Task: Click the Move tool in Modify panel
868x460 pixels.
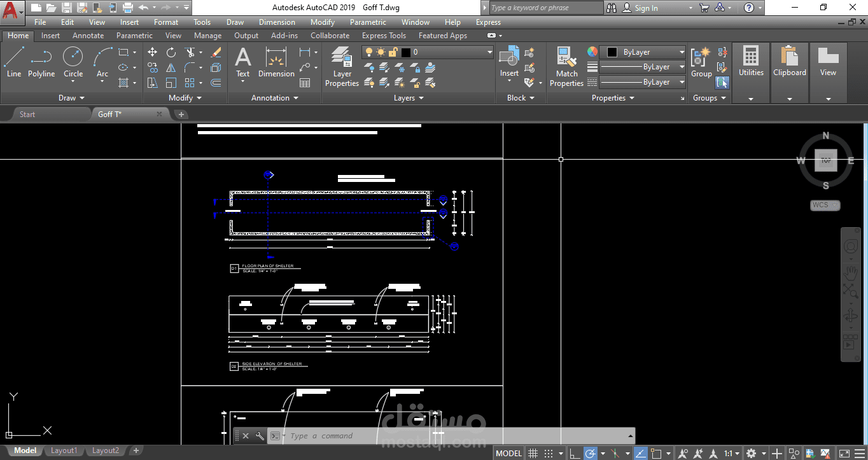Action: (x=153, y=52)
